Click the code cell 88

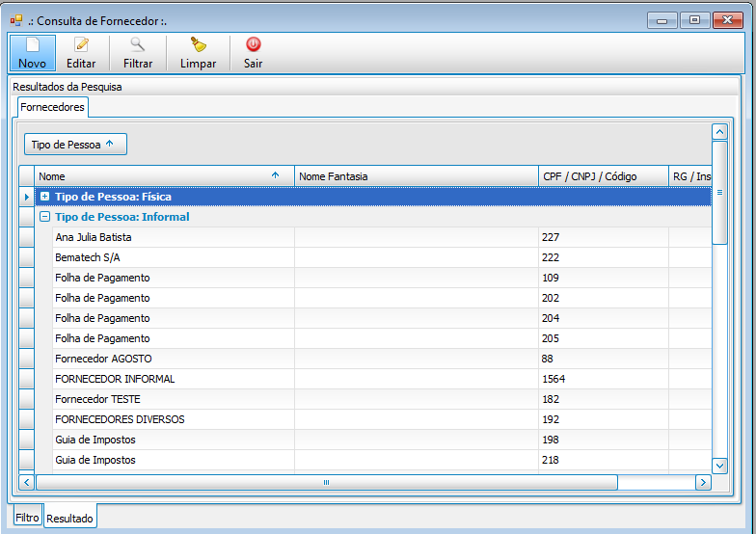pyautogui.click(x=604, y=359)
